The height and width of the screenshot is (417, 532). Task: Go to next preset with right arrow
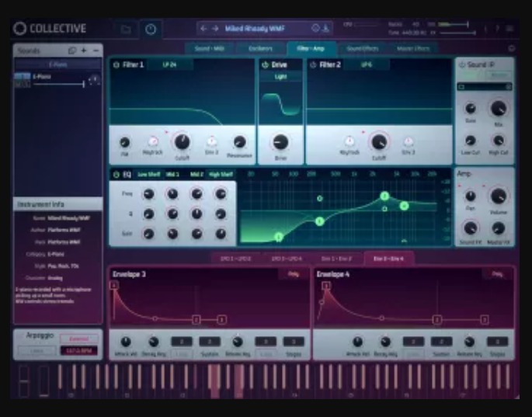[x=215, y=29]
